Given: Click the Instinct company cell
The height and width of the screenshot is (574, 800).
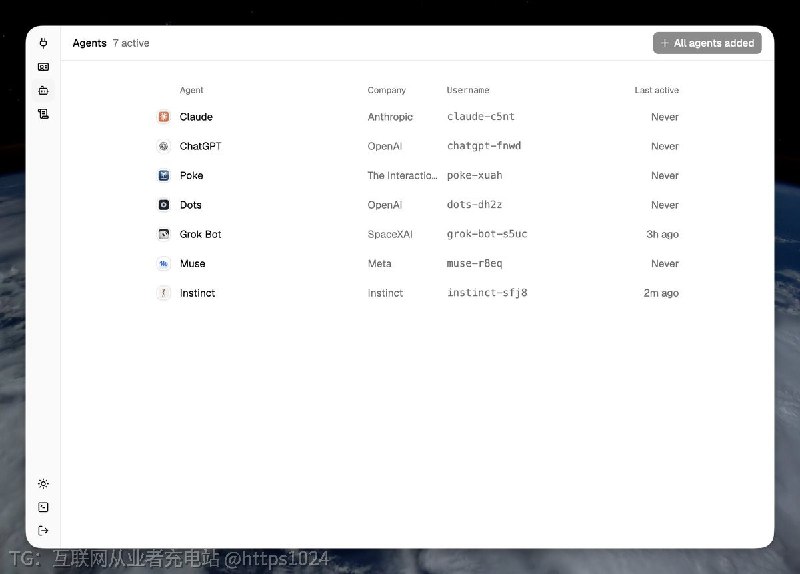Looking at the screenshot, I should 385,293.
